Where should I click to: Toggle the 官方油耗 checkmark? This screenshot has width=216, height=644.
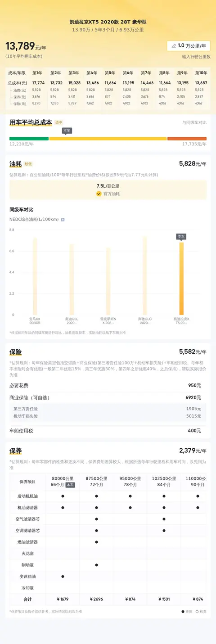click(x=99, y=194)
